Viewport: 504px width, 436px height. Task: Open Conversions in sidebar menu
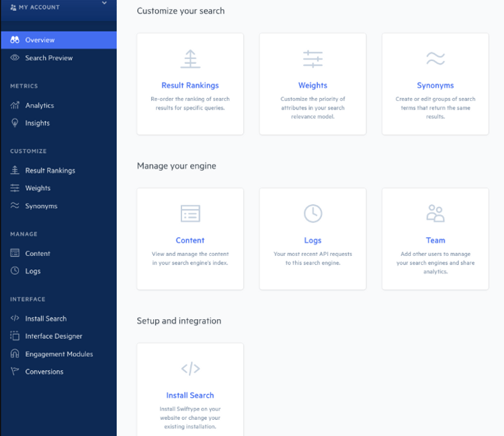(x=59, y=372)
